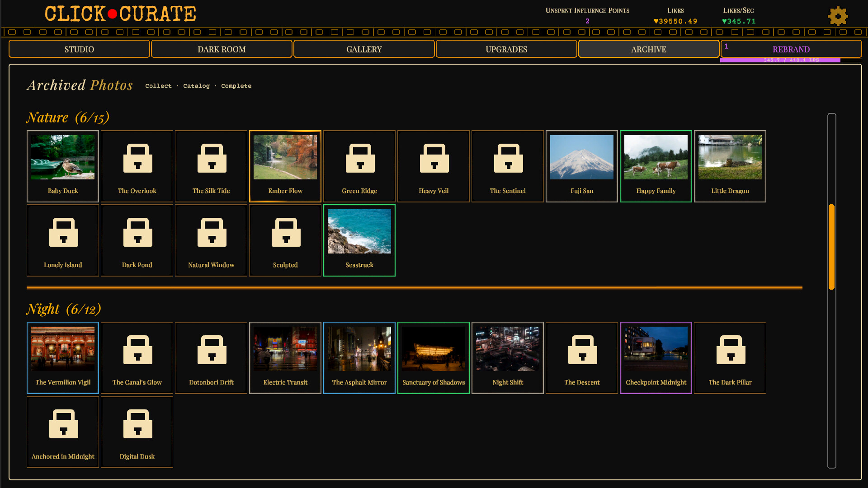Select the Fuji San photo thumbnail
868x488 pixels.
pos(582,157)
